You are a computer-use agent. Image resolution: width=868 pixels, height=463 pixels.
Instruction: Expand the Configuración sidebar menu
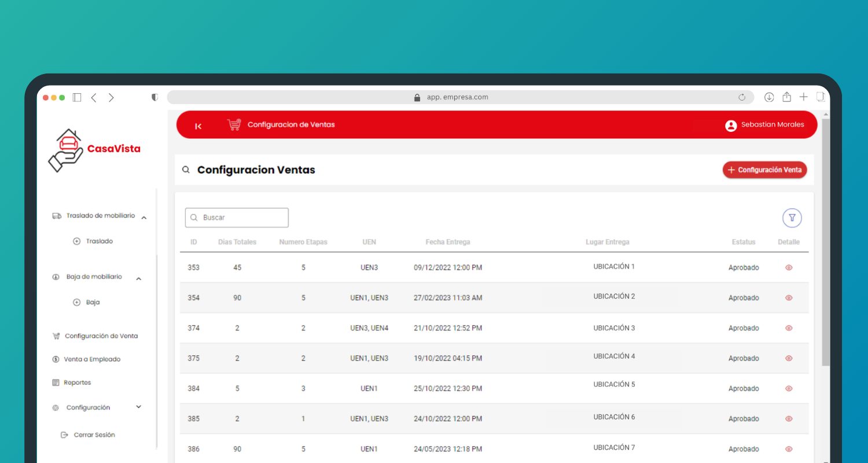point(138,407)
